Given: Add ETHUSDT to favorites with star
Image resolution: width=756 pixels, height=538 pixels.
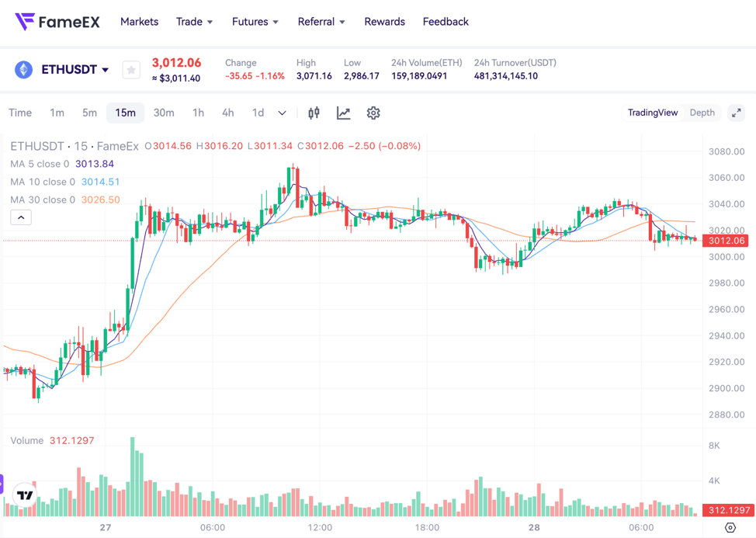Looking at the screenshot, I should click(131, 70).
